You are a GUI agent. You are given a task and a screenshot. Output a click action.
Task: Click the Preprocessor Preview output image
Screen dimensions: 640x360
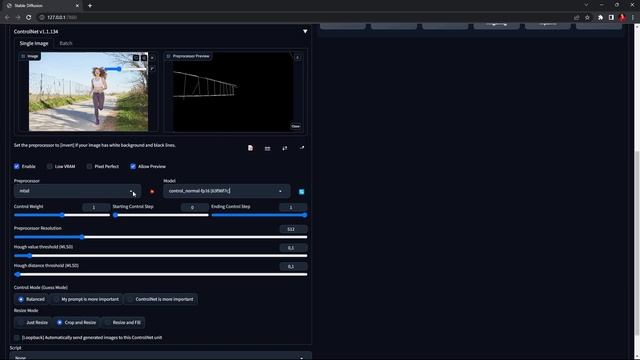tap(233, 91)
